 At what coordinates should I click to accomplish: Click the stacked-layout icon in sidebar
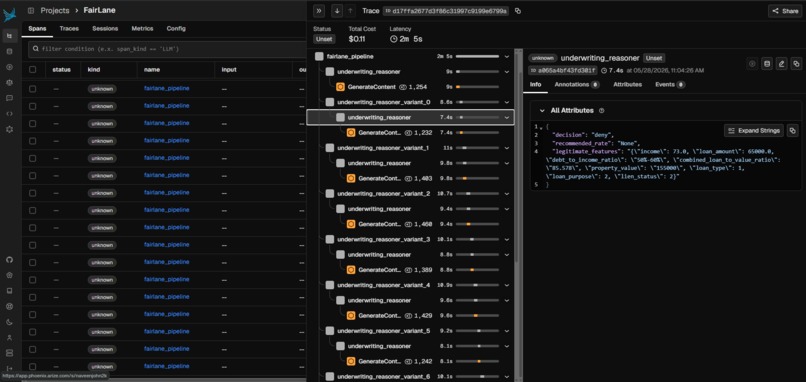click(x=9, y=353)
